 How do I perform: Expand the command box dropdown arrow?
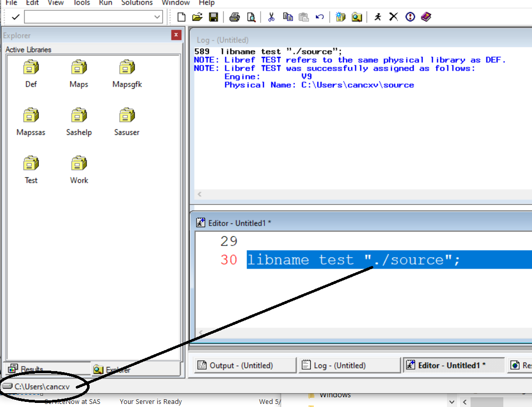coord(158,17)
